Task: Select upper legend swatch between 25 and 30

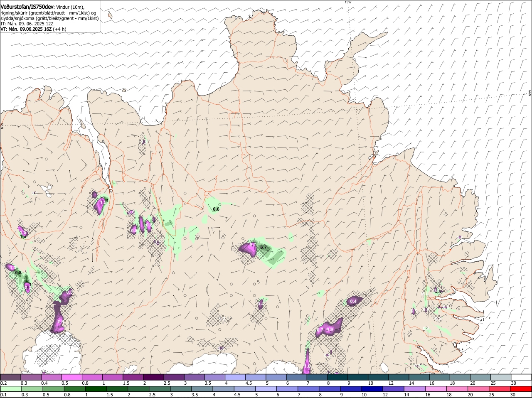Action: coord(501,377)
